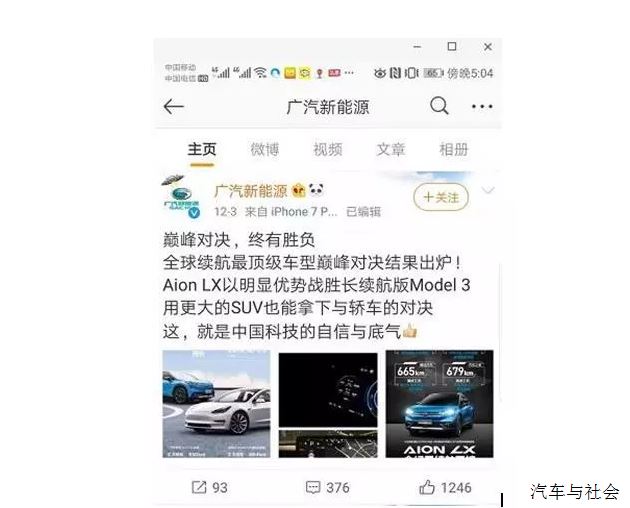The image size is (630, 508).
Task: Switch to the 视频 tab
Action: click(x=327, y=150)
